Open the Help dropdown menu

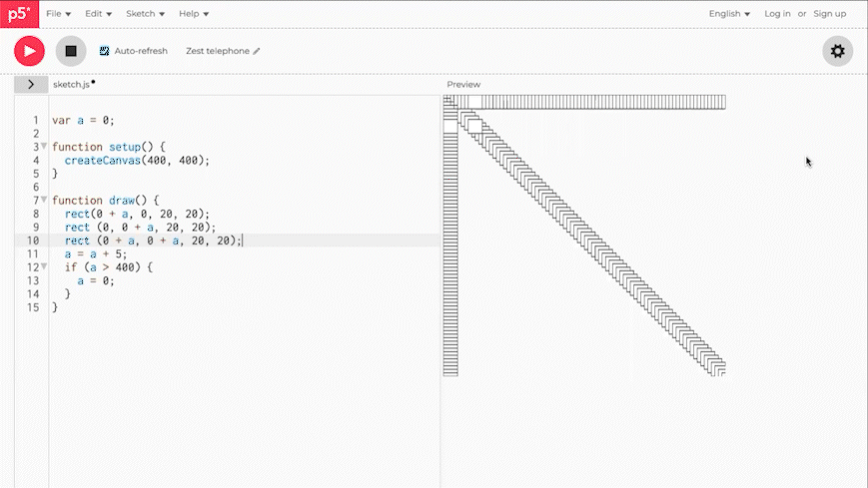tap(193, 14)
